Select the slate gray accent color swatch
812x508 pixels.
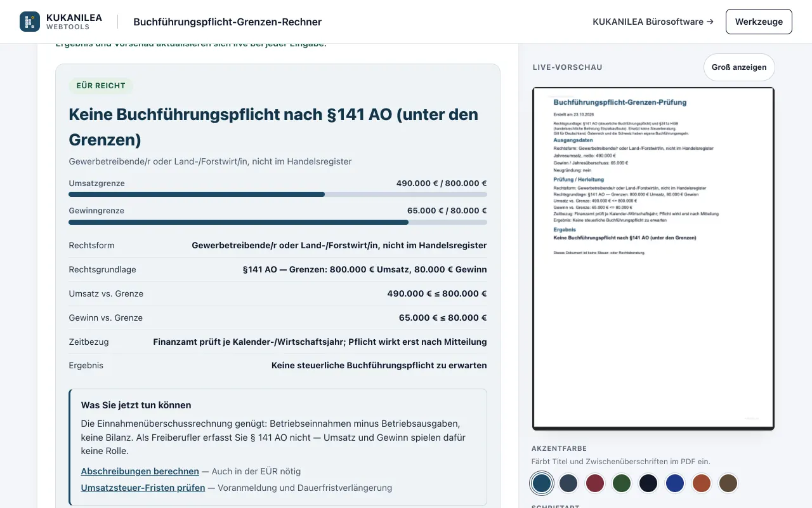tap(568, 484)
